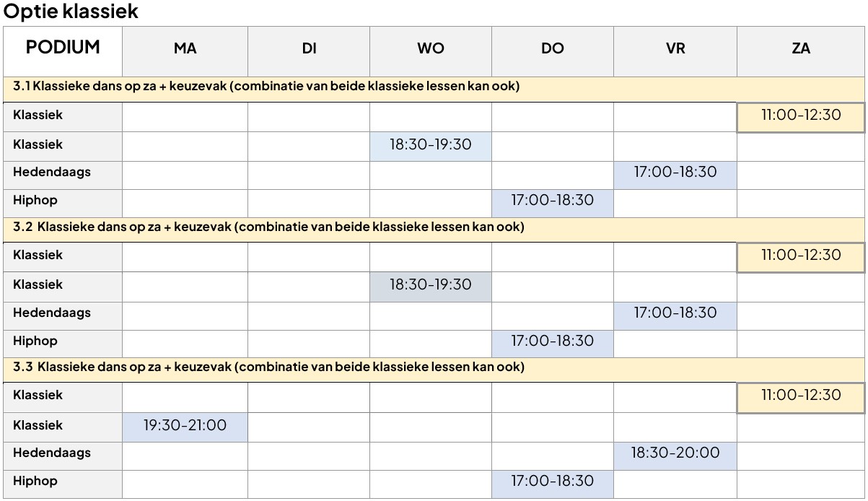Select section 3.3 Klassieke dans header row
Screen dimensions: 868x501
[434, 369]
